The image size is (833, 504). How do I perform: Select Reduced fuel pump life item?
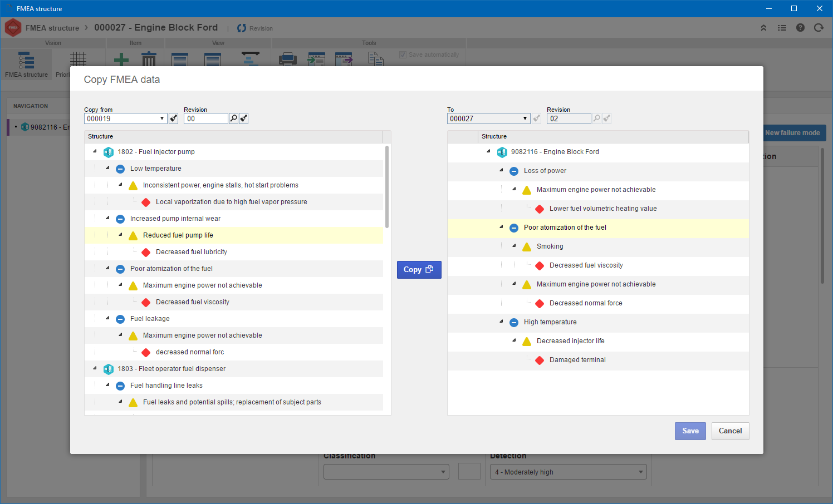tap(178, 235)
